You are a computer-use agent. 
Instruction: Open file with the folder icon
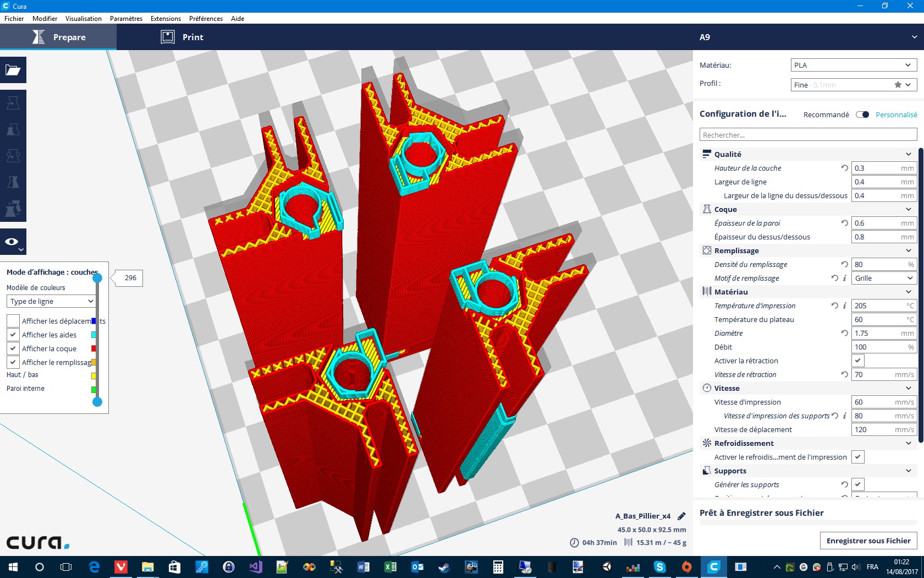coord(13,70)
